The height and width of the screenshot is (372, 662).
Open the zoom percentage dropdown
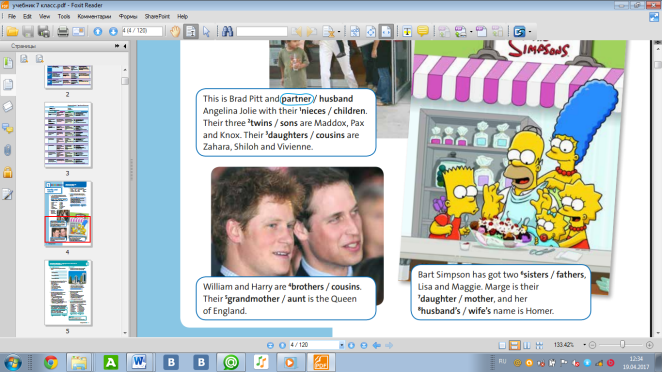[585, 345]
